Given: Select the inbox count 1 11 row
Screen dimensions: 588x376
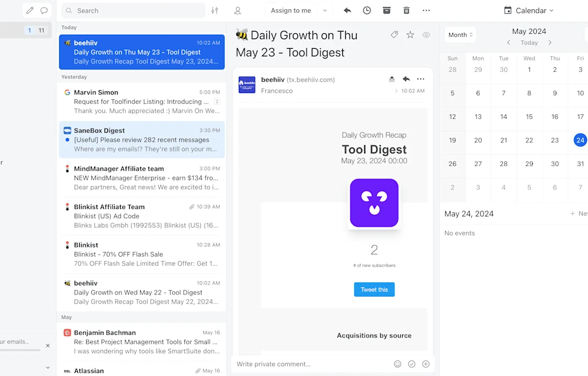Looking at the screenshot, I should (25, 30).
